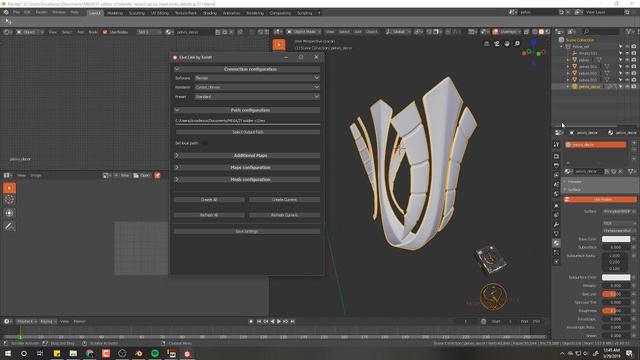Open Base Color swatch in material panel
Image resolution: width=640 pixels, height=360 pixels.
(x=616, y=239)
